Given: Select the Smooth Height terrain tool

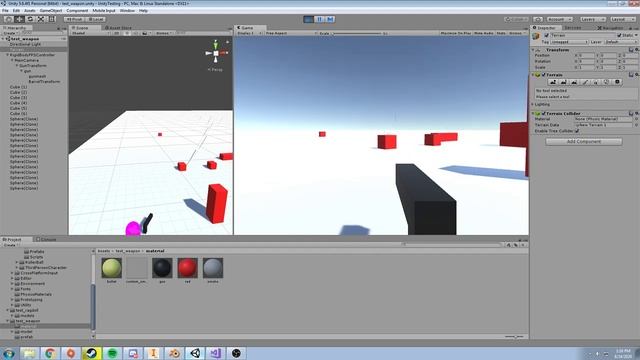Looking at the screenshot, I should [x=574, y=82].
